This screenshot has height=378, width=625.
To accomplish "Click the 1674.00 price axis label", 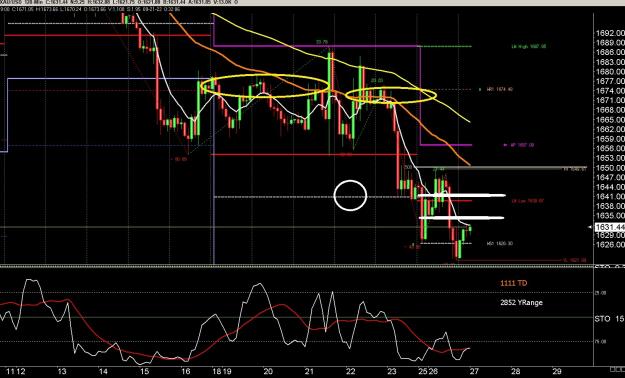I will click(610, 91).
